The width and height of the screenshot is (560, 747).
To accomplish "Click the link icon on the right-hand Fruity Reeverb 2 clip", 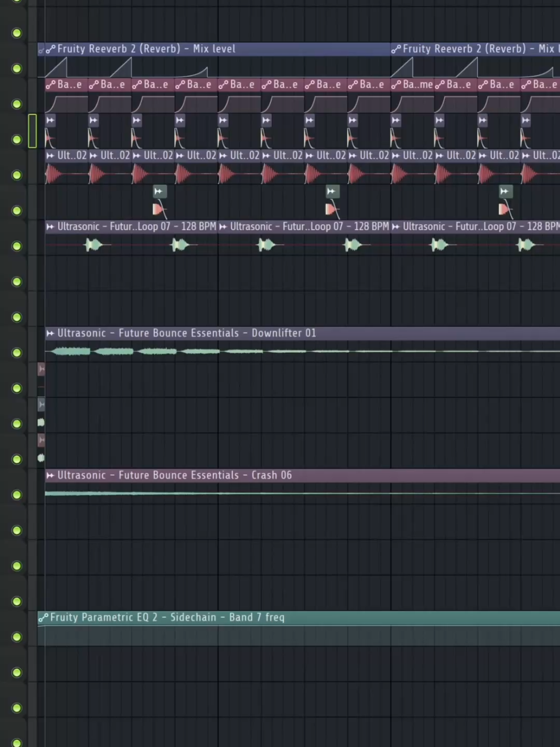I will (x=396, y=49).
